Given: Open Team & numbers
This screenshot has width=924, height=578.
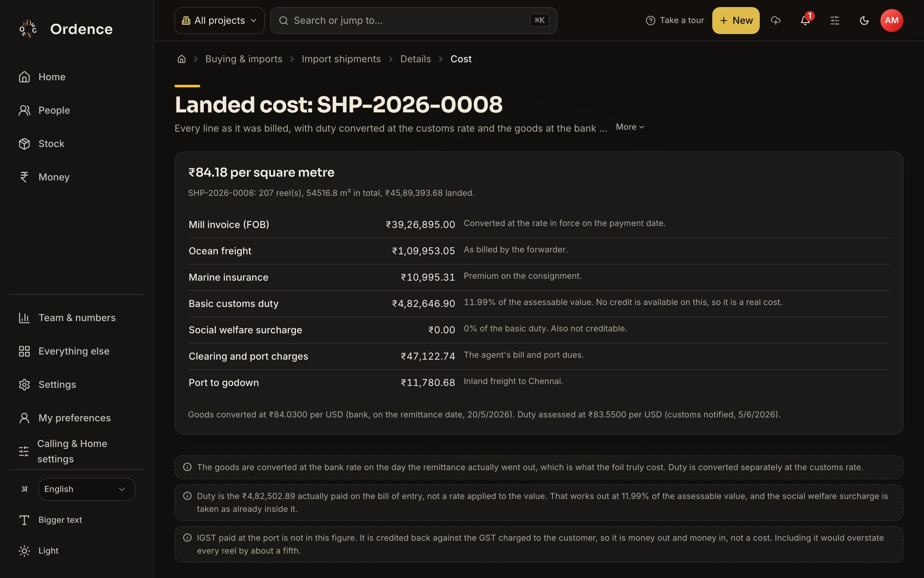Looking at the screenshot, I should 76,318.
